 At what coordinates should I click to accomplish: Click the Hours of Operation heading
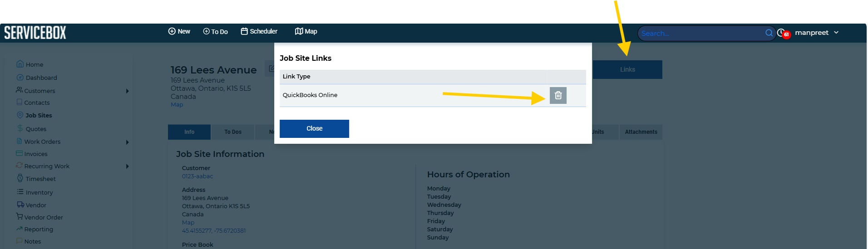point(469,175)
